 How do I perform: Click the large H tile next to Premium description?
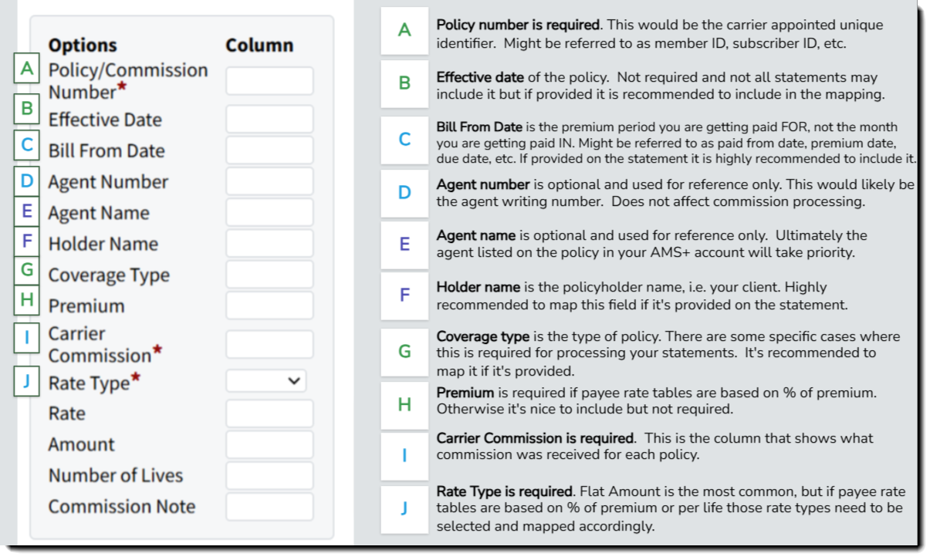(x=404, y=404)
